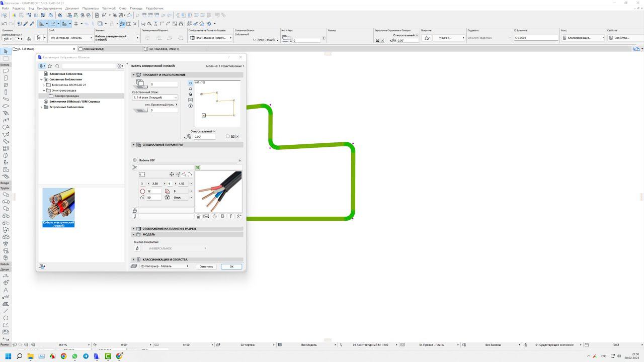Open the Документ menu
This screenshot has height=362, width=644.
[72, 9]
